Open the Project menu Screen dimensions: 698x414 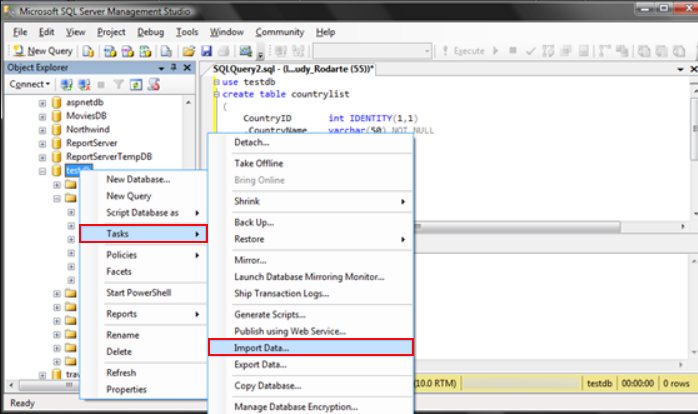[111, 32]
